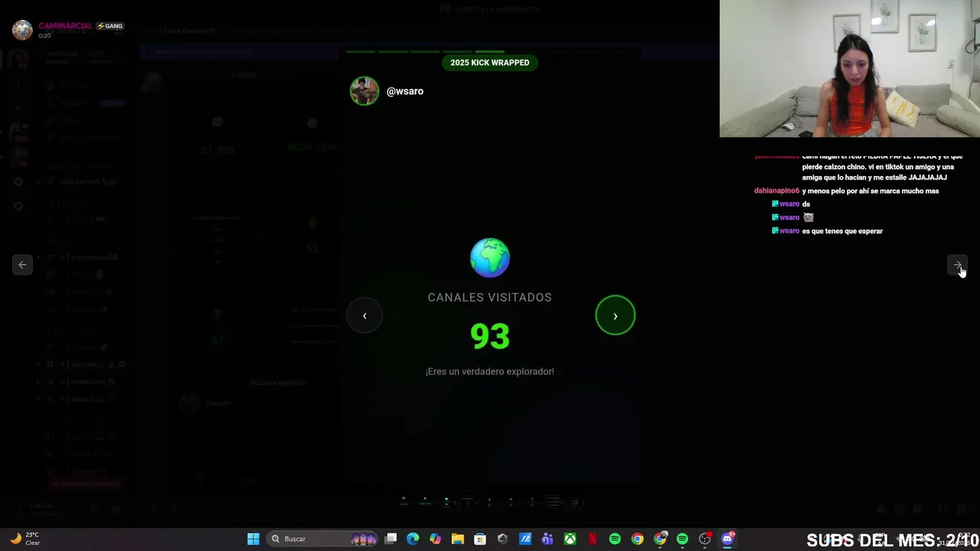
Task: Click the @wsaro username text
Action: 405,91
